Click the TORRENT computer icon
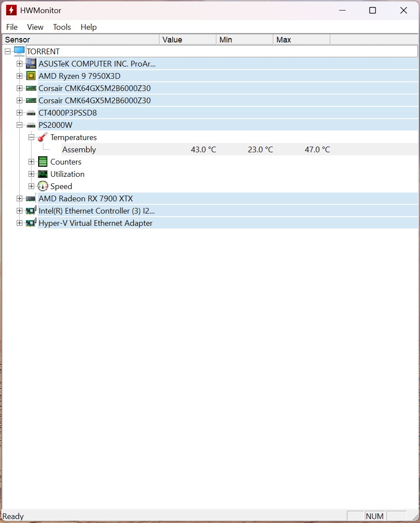420x523 pixels. pyautogui.click(x=19, y=52)
